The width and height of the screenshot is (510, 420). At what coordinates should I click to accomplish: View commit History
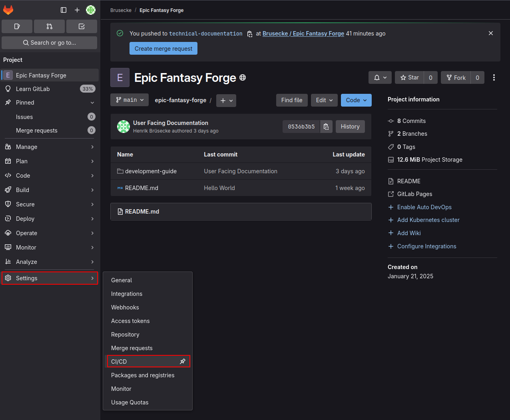pos(350,127)
